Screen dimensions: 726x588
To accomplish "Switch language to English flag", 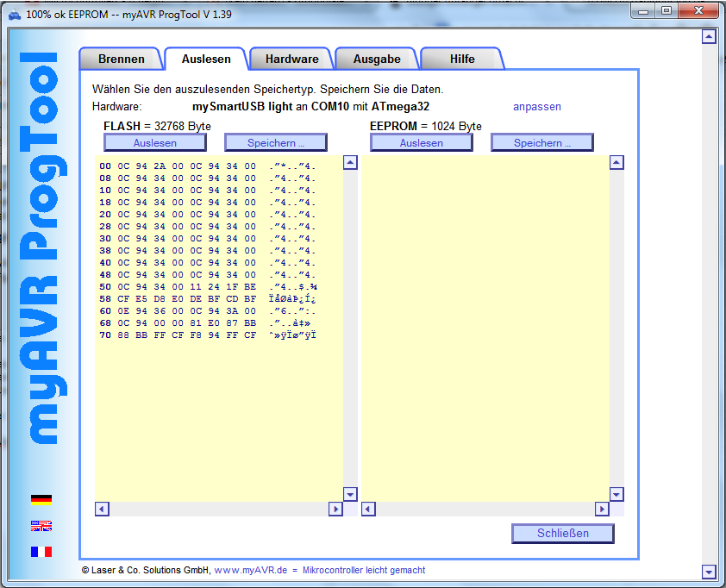I will [41, 526].
